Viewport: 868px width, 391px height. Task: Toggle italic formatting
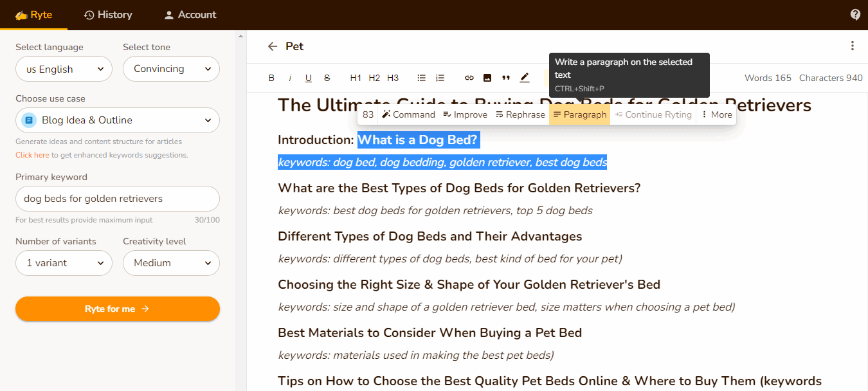(290, 77)
